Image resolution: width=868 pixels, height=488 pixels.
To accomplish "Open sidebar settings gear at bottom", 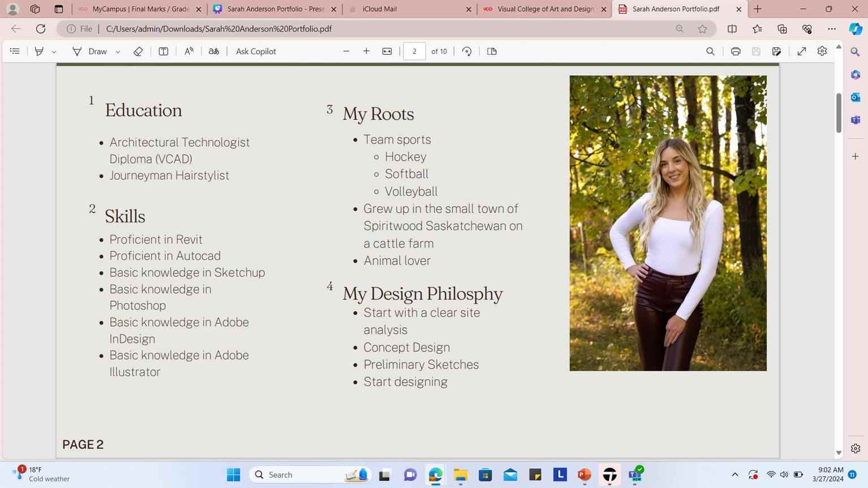I will [856, 448].
